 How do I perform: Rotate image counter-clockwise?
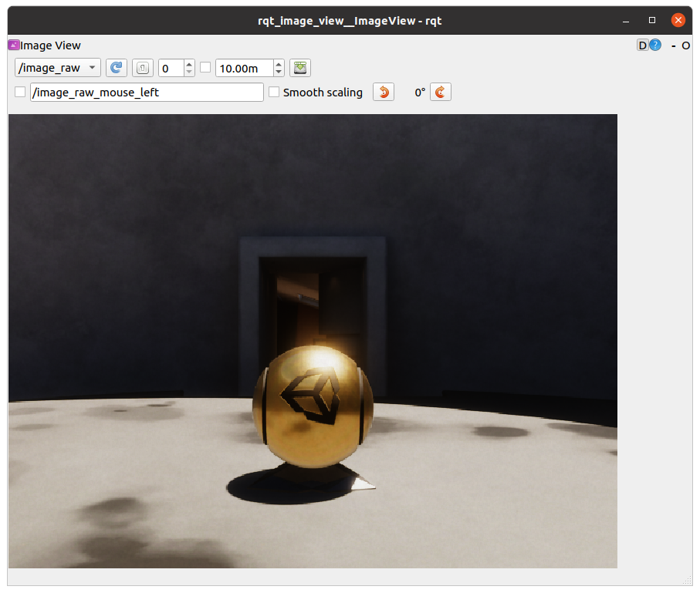pyautogui.click(x=384, y=92)
